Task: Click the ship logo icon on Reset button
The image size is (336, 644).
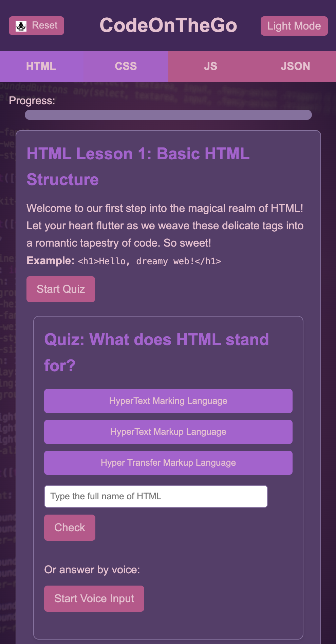Action: (21, 25)
